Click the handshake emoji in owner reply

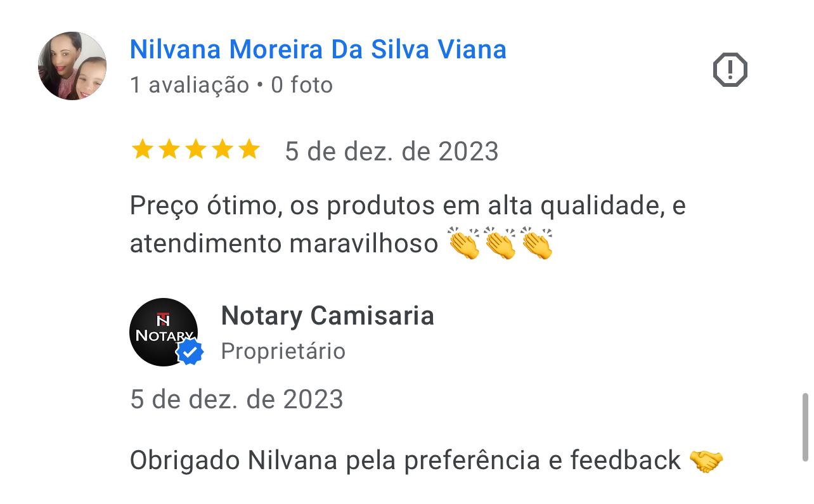[x=706, y=461]
